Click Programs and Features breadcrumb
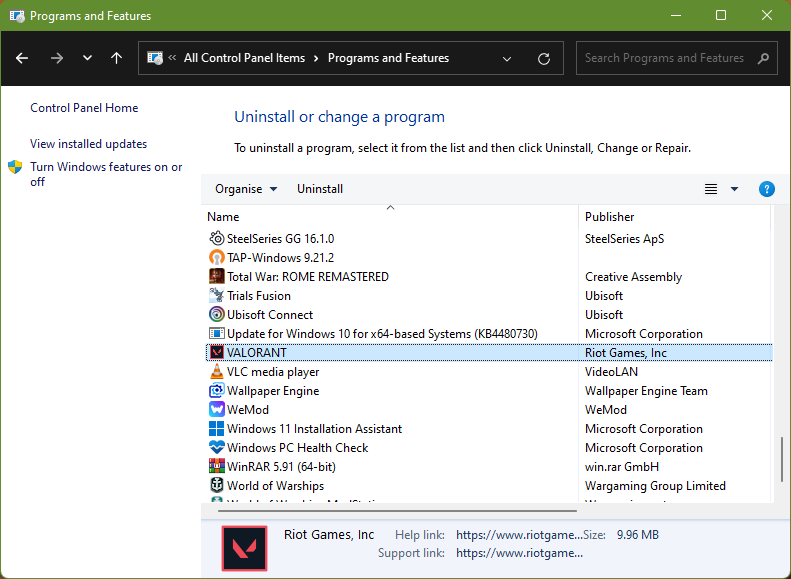791x579 pixels. [388, 58]
